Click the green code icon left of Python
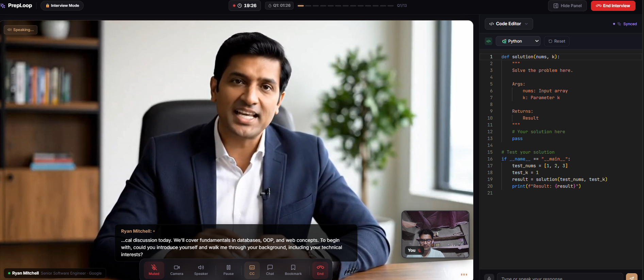 [489, 41]
